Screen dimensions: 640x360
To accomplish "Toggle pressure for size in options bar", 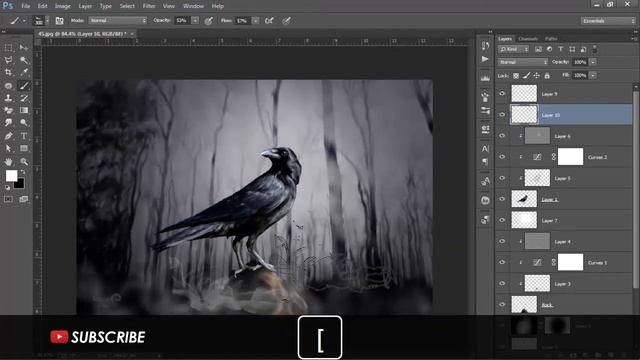I will 286,21.
